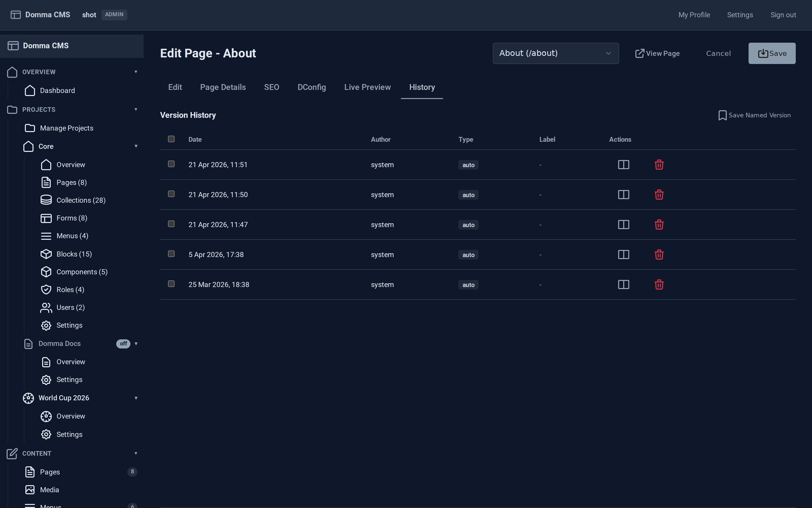Compare the 21 Apr 2026, 11:47 version
Image resolution: width=812 pixels, height=508 pixels.
[x=623, y=225]
